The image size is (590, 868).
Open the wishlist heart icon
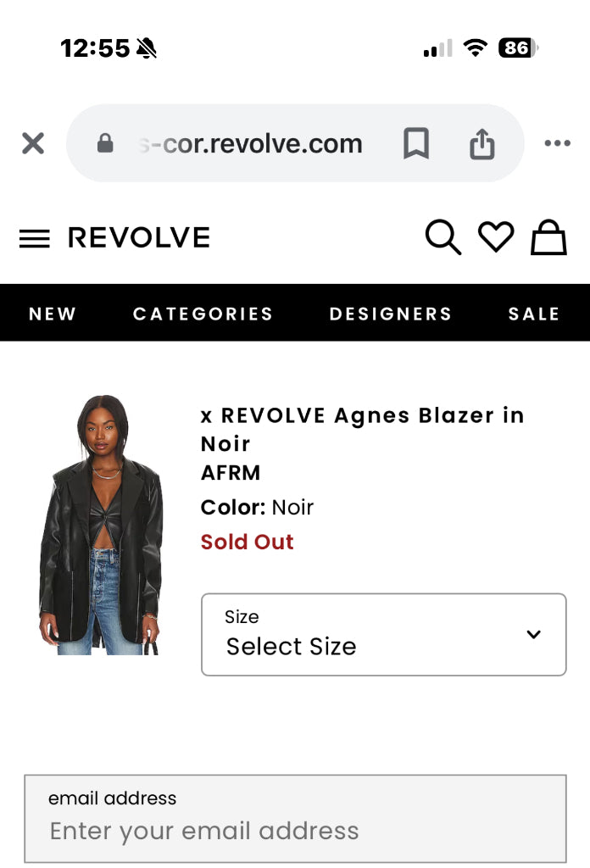tap(496, 237)
